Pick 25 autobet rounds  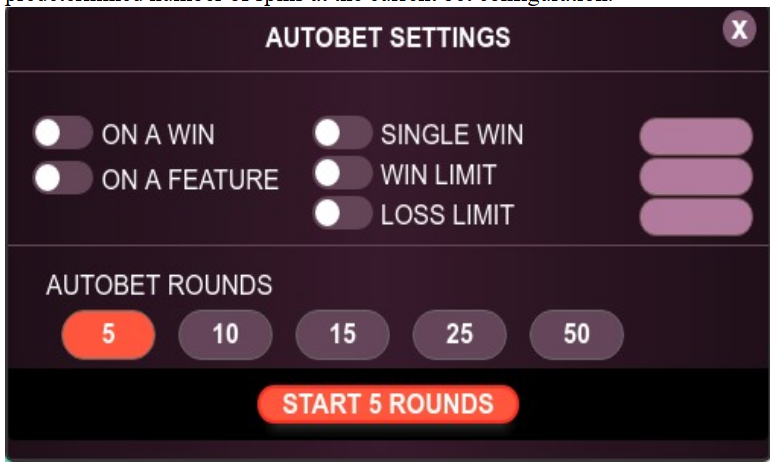coord(459,334)
